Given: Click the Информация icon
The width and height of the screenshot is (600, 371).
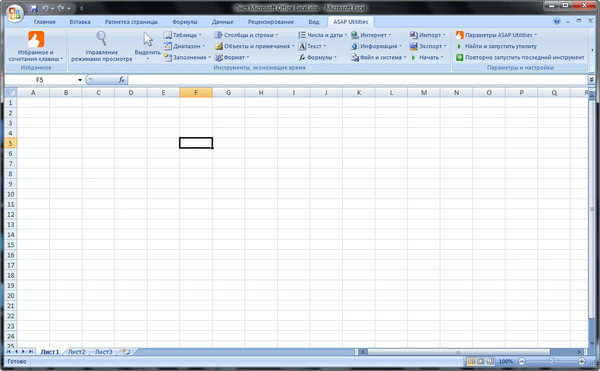Looking at the screenshot, I should coord(355,46).
